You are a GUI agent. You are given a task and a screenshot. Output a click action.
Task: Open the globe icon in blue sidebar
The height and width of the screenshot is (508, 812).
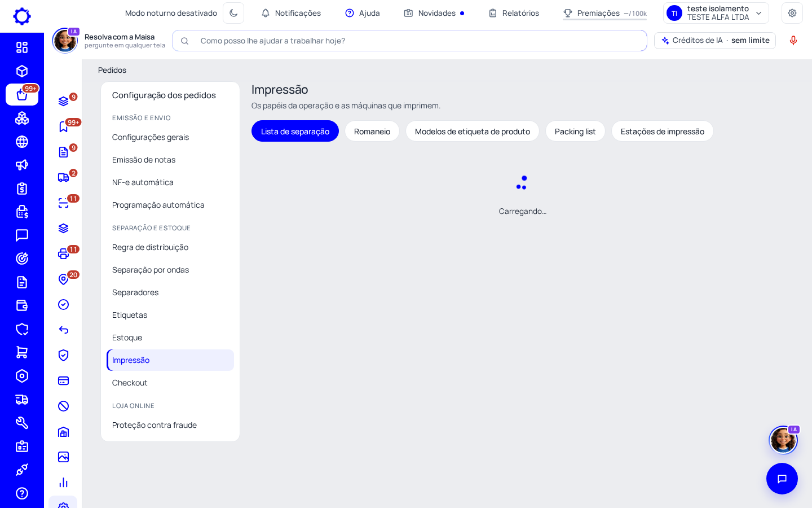tap(22, 142)
